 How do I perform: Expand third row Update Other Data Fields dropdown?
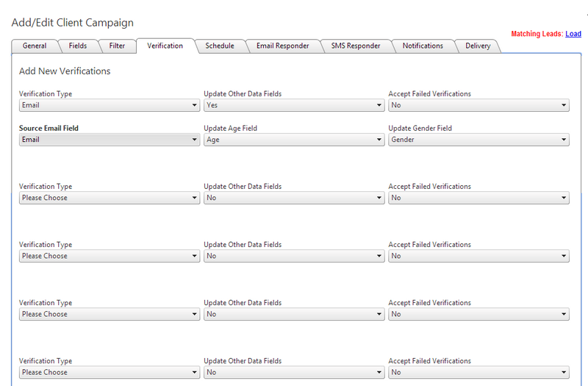click(294, 256)
